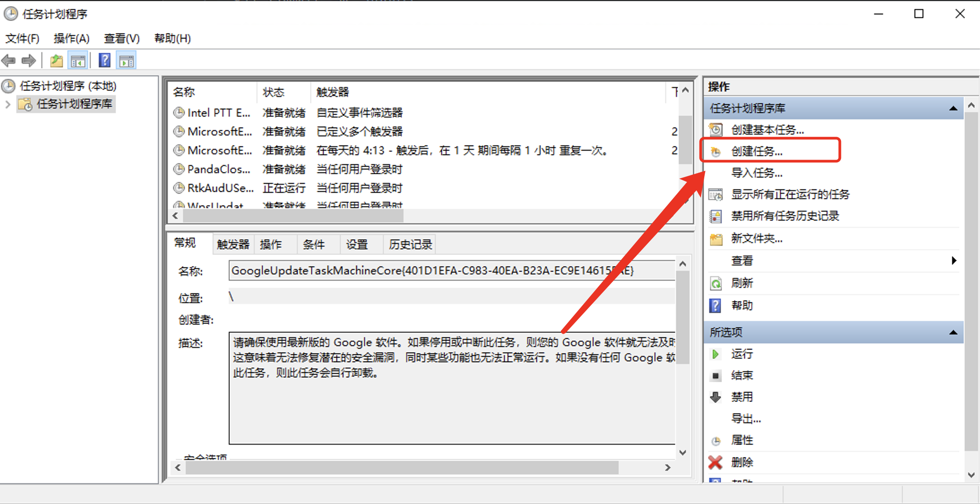Click the 任务计划程序 (本地) root clock icon

9,86
